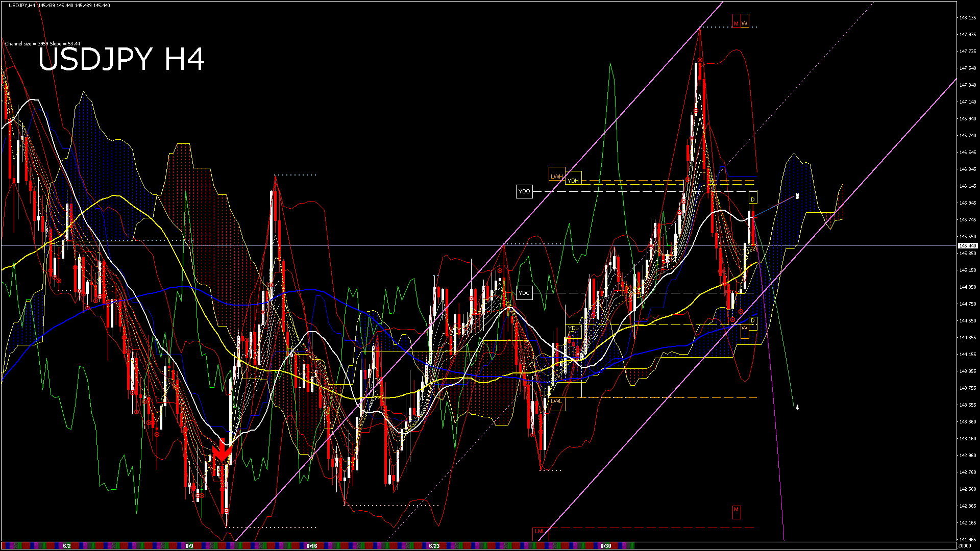Click the 142.560 price scale value

pyautogui.click(x=968, y=489)
